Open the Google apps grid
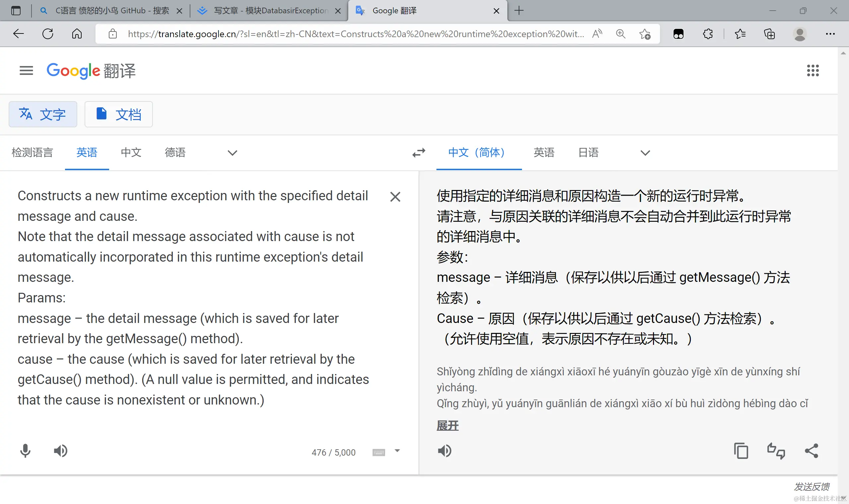 813,71
